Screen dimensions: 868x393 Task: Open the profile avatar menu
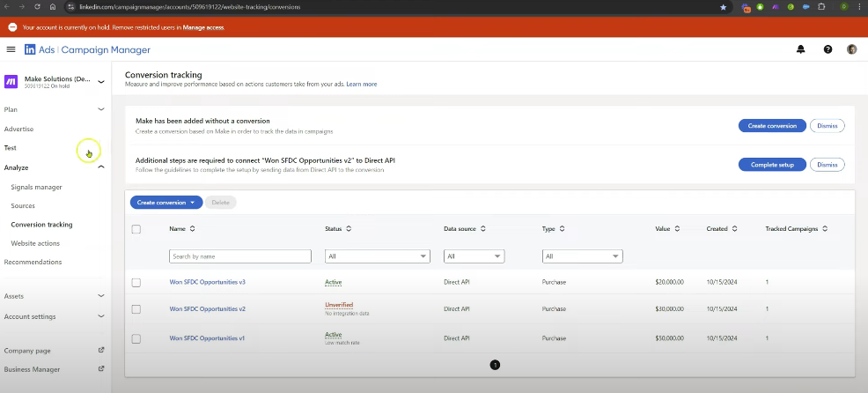pyautogui.click(x=852, y=49)
